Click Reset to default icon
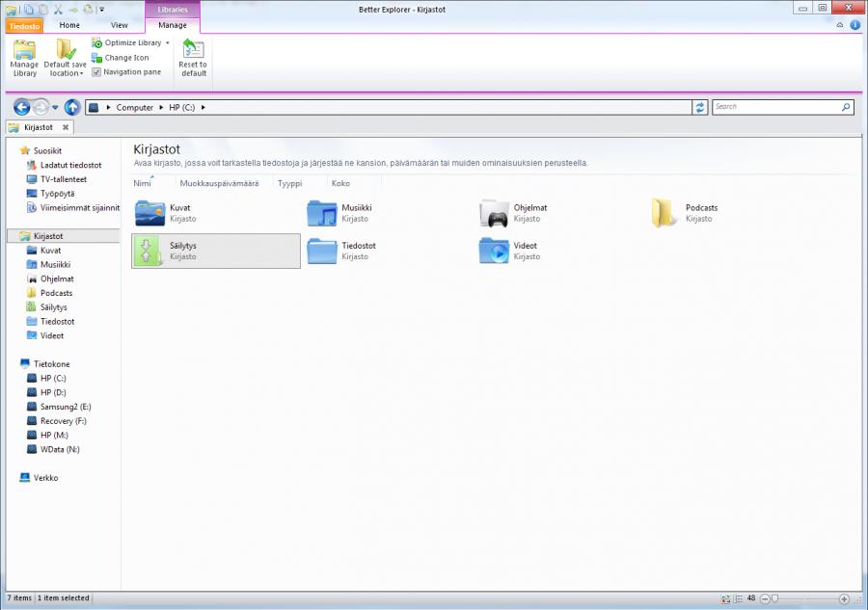868x610 pixels. 193,58
